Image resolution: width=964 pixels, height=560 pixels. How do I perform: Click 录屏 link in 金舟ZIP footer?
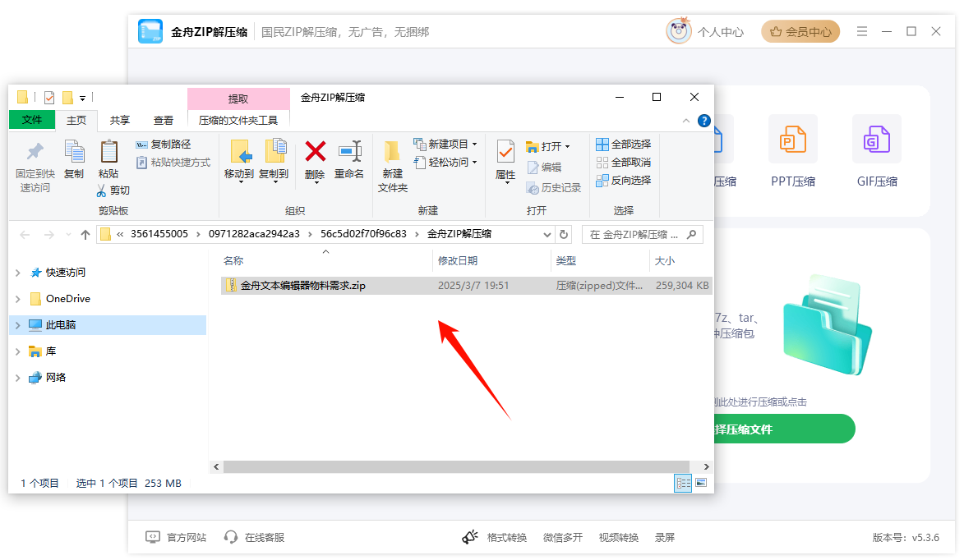click(x=665, y=538)
